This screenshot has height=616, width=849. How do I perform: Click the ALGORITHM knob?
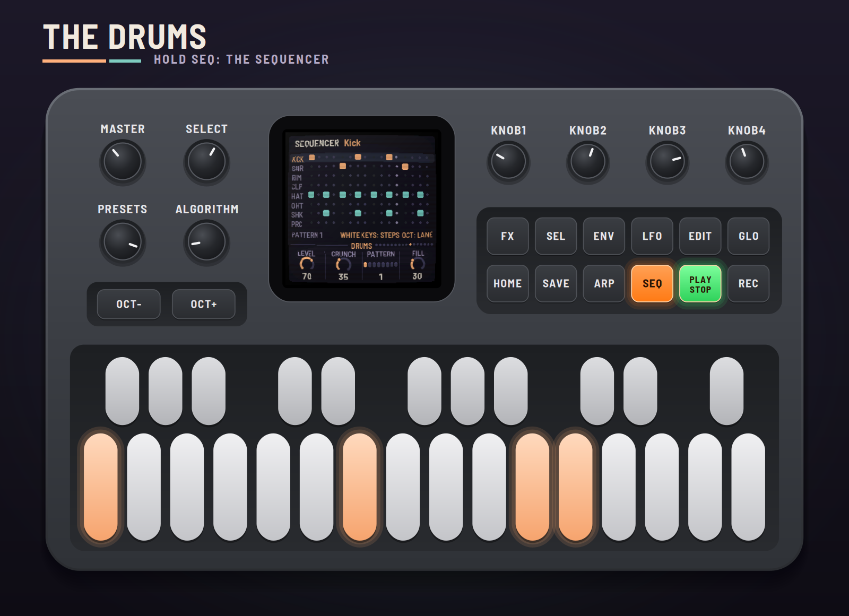(206, 242)
